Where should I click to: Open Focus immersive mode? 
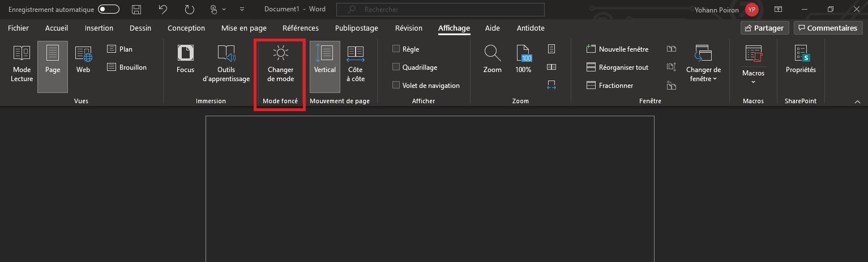click(x=185, y=61)
